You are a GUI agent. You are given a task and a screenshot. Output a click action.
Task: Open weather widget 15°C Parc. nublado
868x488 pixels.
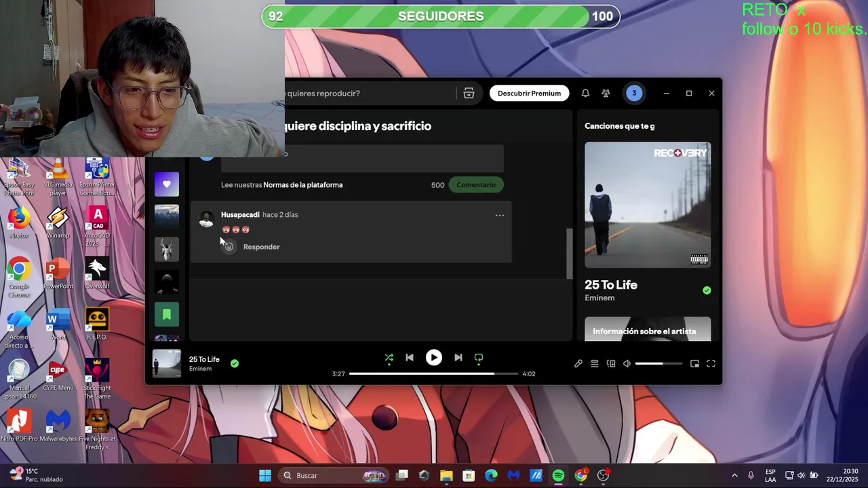pyautogui.click(x=35, y=475)
